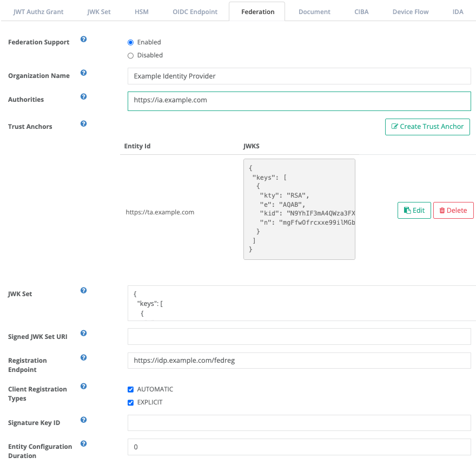Screen dimensions: 476x464
Task: Open help icon for Federation Support
Action: (x=83, y=39)
